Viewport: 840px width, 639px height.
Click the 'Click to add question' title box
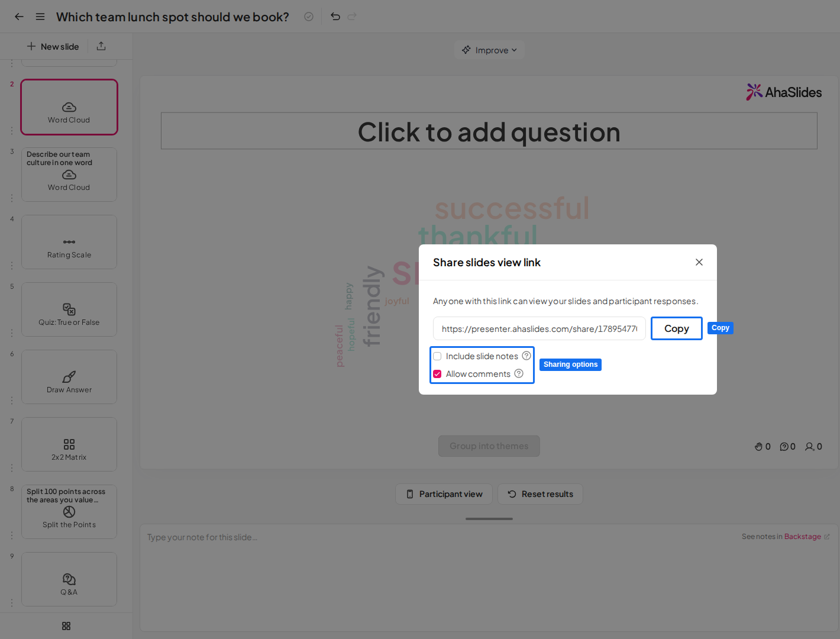coord(489,131)
